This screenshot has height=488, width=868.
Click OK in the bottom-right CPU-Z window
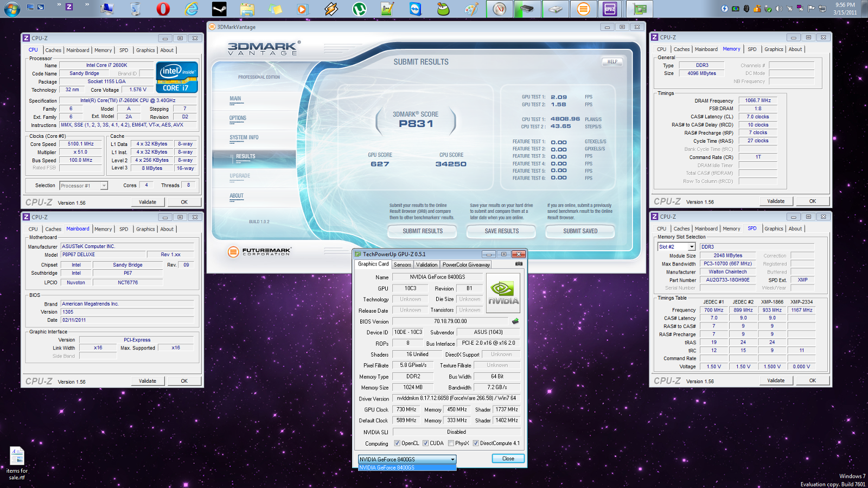[x=813, y=381]
